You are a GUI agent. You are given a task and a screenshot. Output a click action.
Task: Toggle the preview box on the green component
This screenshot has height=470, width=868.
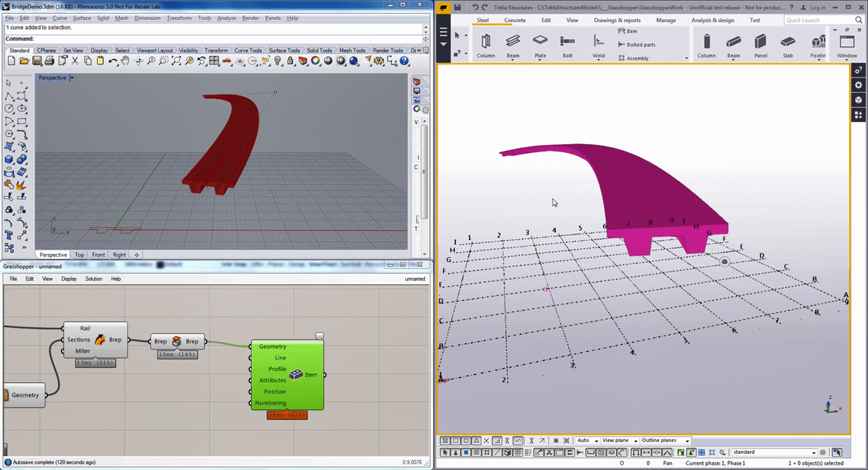tap(319, 337)
